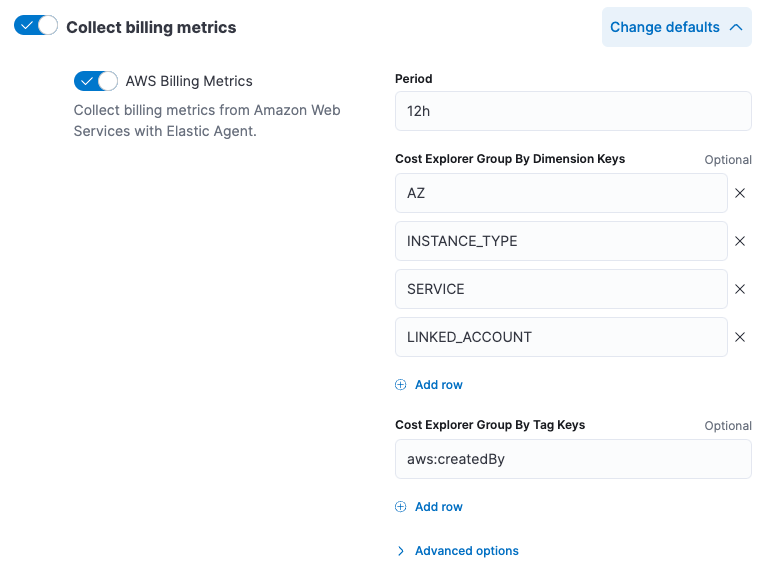The width and height of the screenshot is (772, 573).
Task: Click plus icon under Dimension Keys list
Action: (401, 385)
